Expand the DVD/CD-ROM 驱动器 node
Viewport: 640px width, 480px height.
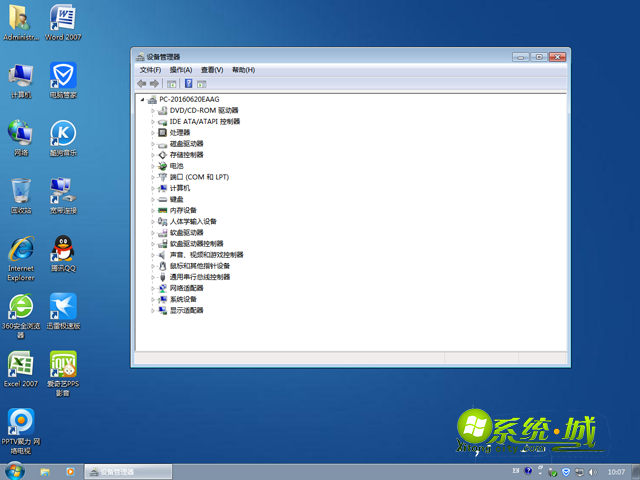[x=153, y=111]
